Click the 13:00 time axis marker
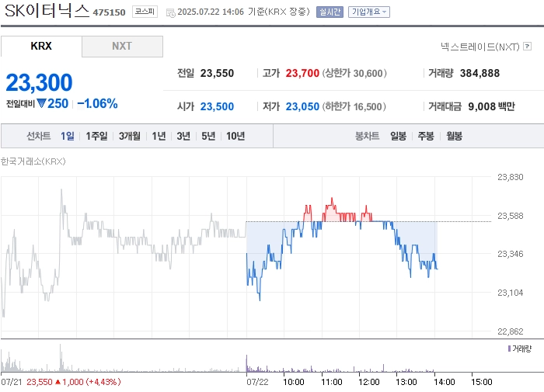This screenshot has width=544, height=392. (x=406, y=382)
